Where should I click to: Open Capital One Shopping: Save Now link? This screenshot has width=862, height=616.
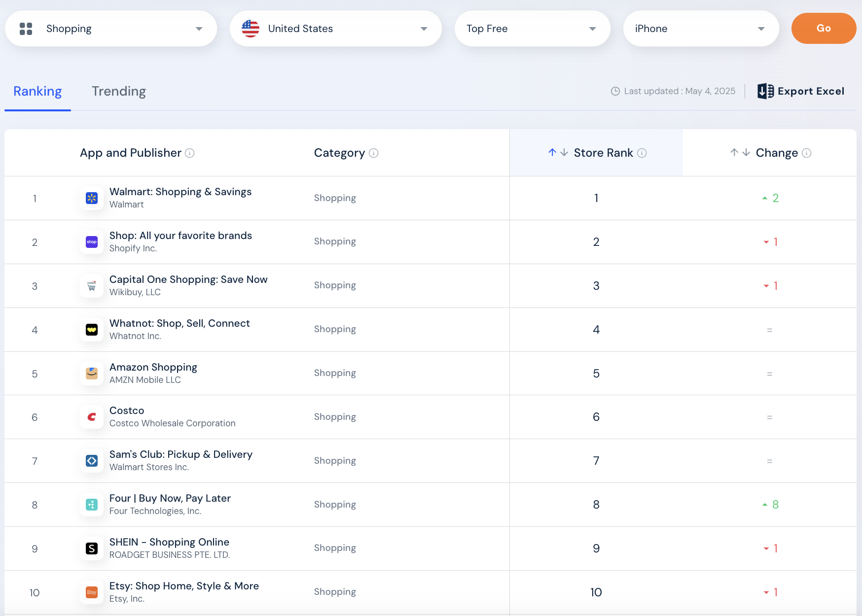click(x=188, y=279)
